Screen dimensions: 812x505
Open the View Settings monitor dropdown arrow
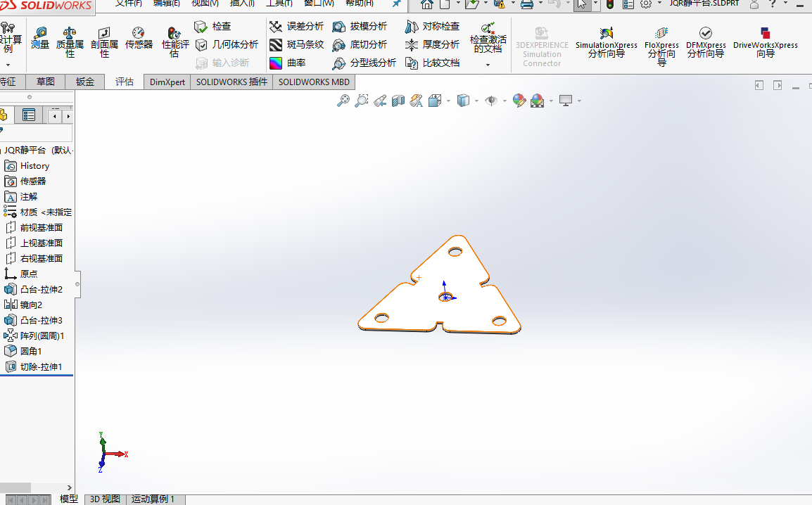click(x=579, y=101)
